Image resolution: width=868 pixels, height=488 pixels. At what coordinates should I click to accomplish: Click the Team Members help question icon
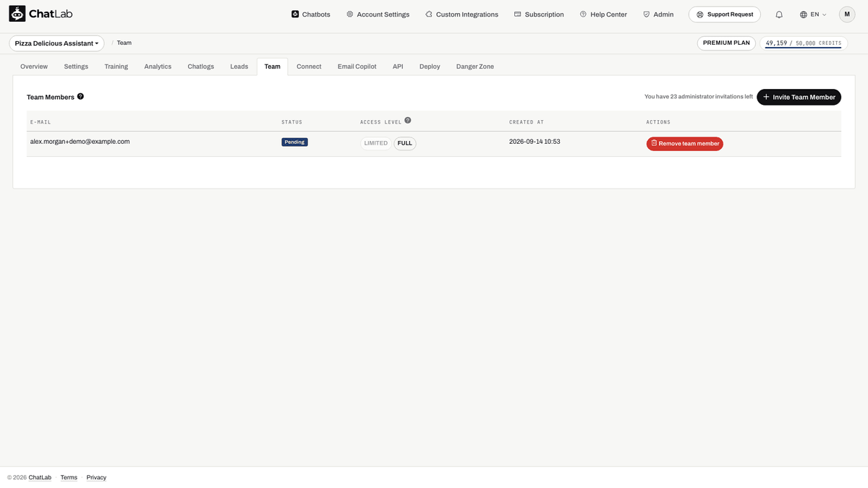pos(80,96)
